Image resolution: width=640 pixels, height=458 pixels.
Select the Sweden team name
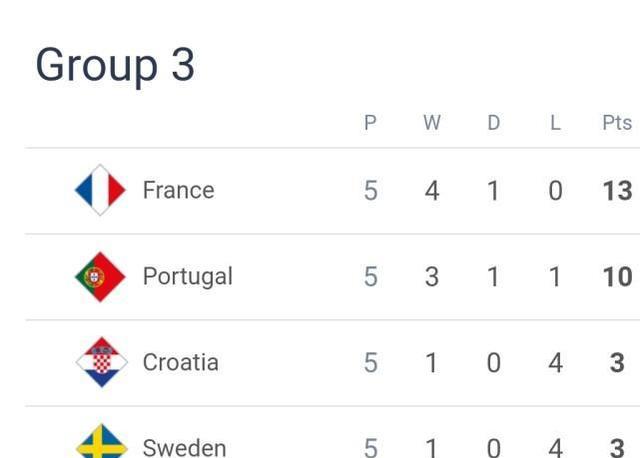pos(184,447)
